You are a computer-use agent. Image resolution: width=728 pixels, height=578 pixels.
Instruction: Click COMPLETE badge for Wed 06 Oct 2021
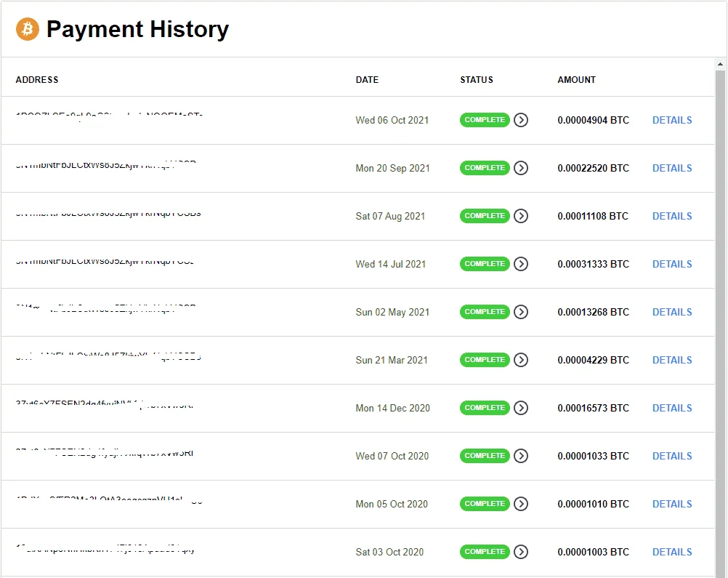click(x=485, y=120)
